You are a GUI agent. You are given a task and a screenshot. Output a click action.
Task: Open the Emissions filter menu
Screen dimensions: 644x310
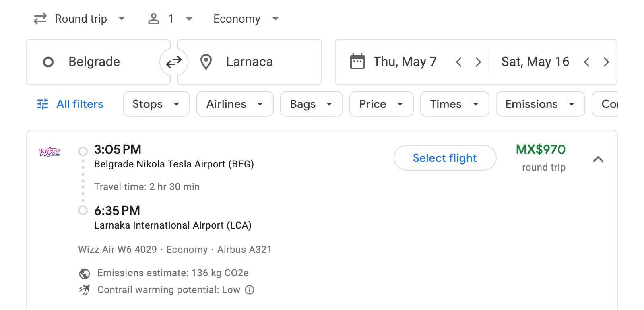pos(540,104)
